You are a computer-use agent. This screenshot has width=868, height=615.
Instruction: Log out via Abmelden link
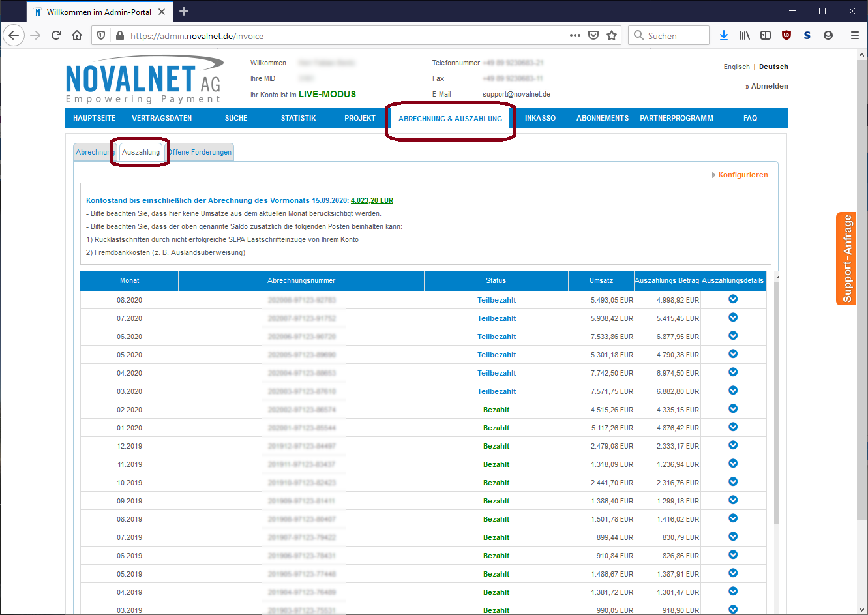click(770, 86)
